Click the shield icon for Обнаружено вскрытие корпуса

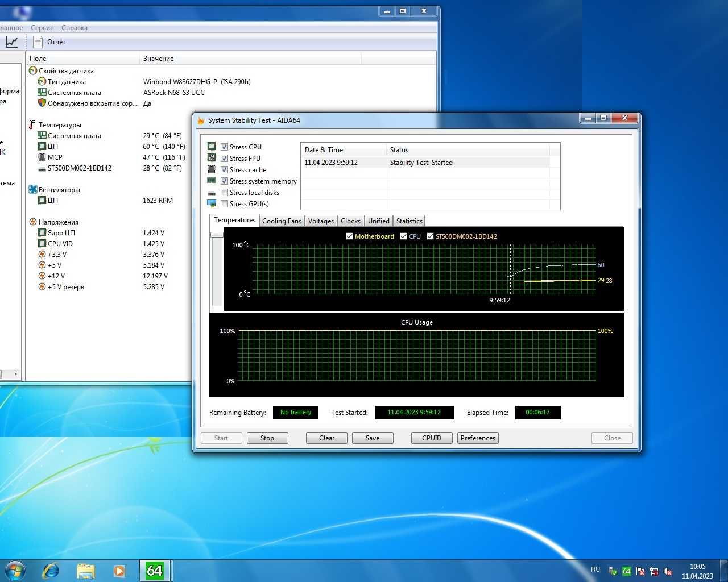point(42,103)
